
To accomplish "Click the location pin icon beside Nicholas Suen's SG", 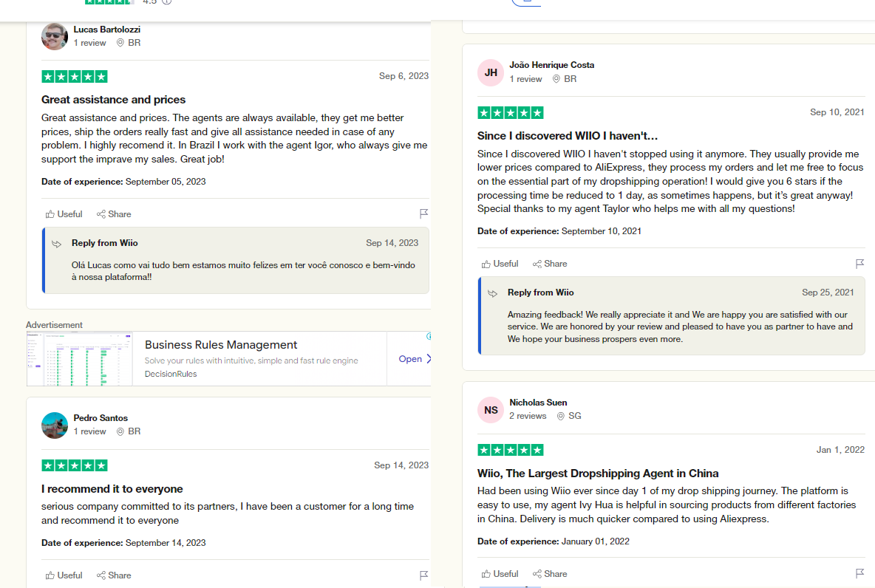I will (561, 416).
